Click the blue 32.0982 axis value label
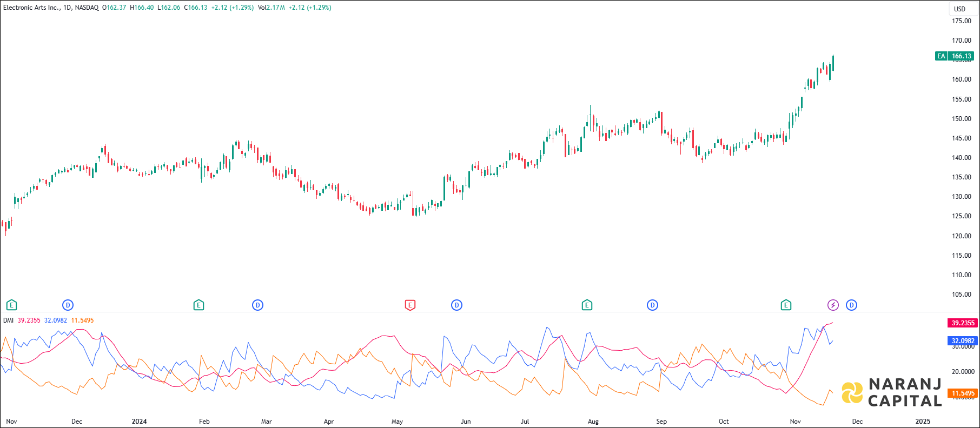980x428 pixels. tap(962, 341)
